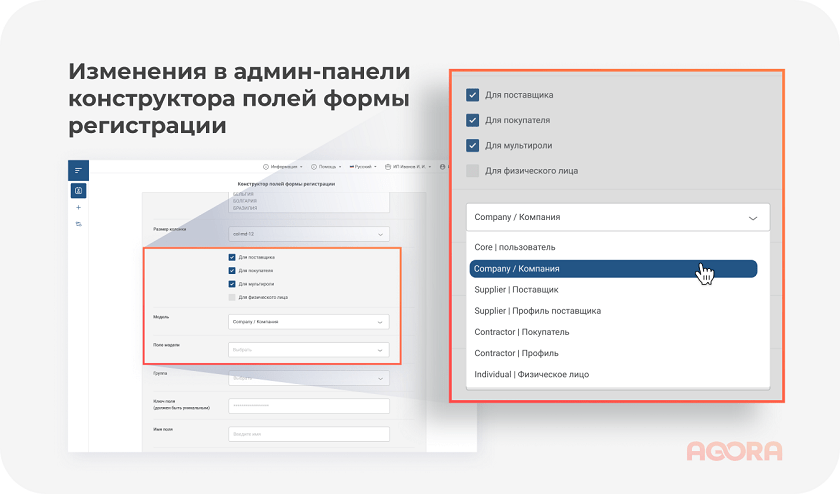The width and height of the screenshot is (840, 494).
Task: Select БРАЗИЛИЯ in the country list
Action: [x=245, y=208]
